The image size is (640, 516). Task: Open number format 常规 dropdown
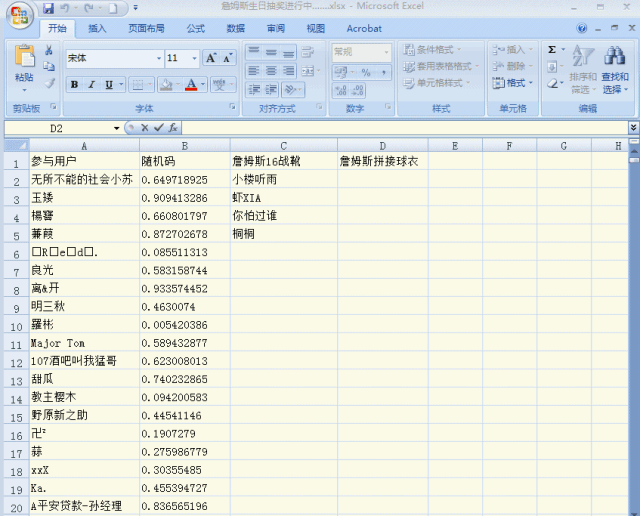[x=386, y=52]
